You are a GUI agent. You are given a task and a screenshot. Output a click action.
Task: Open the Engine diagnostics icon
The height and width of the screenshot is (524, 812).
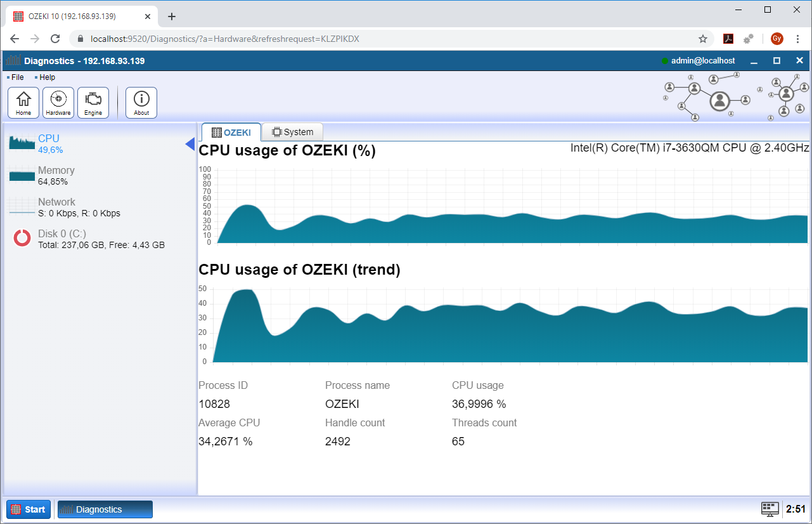pos(93,103)
